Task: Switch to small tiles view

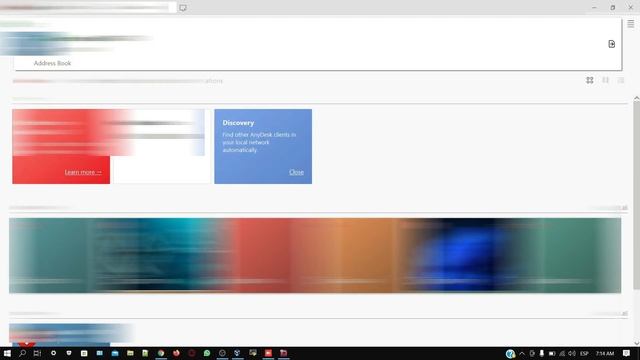Action: [605, 80]
